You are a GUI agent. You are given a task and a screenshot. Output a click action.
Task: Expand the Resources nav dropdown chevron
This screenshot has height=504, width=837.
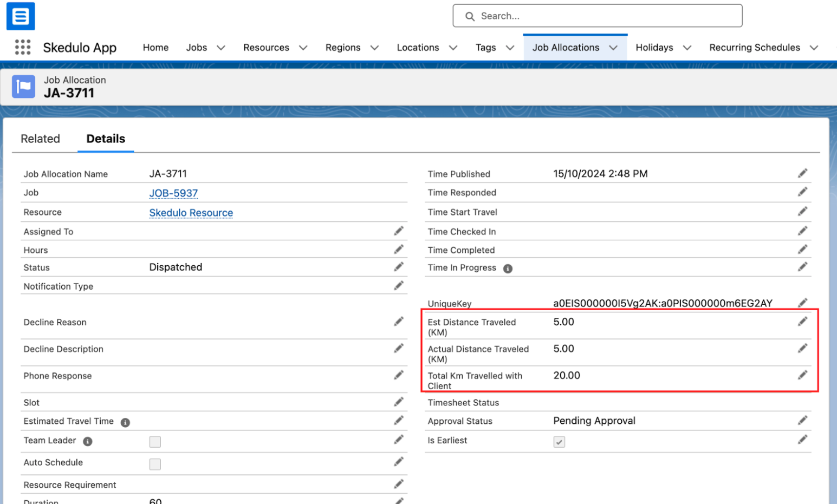(x=303, y=48)
